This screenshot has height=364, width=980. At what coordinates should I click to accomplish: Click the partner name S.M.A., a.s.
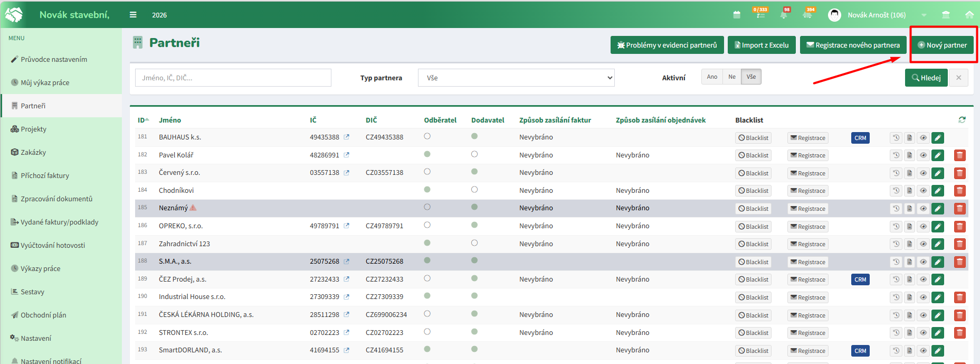coord(175,261)
